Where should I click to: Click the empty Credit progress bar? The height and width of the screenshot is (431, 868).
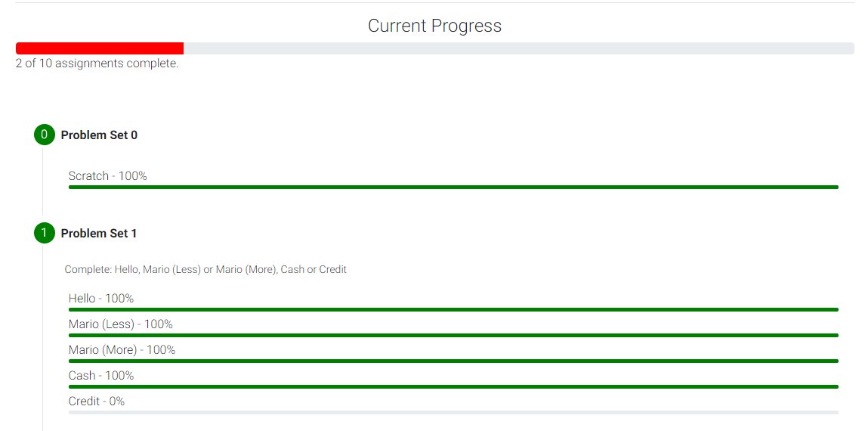tap(453, 412)
